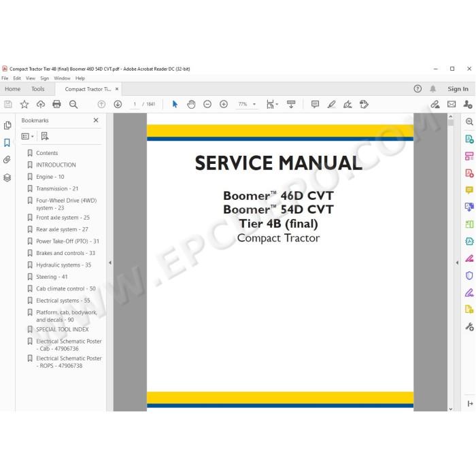Open SPECIAL TOOL INDEX bookmark

pyautogui.click(x=63, y=329)
